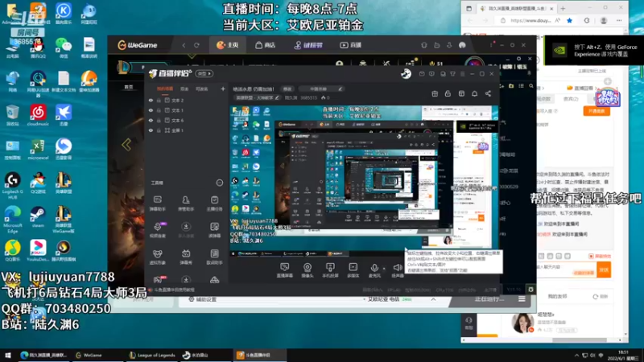Open 斗鱼直播伴侣使用教程 link in the status bar
The width and height of the screenshot is (644, 362).
174,290
